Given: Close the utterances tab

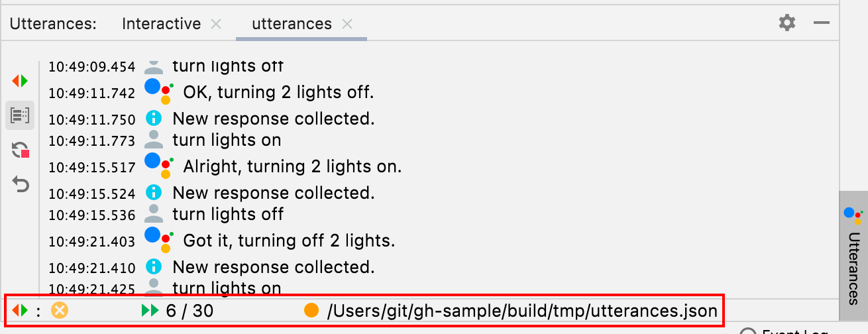Looking at the screenshot, I should point(347,24).
